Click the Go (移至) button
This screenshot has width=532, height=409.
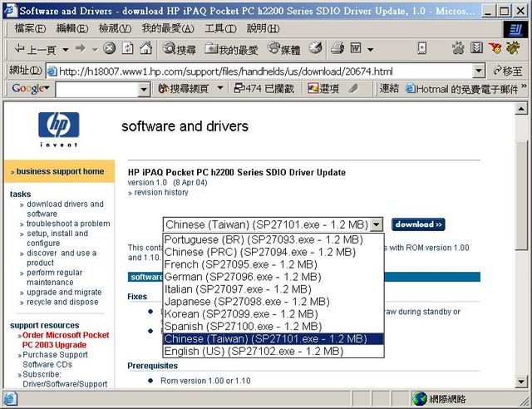508,71
